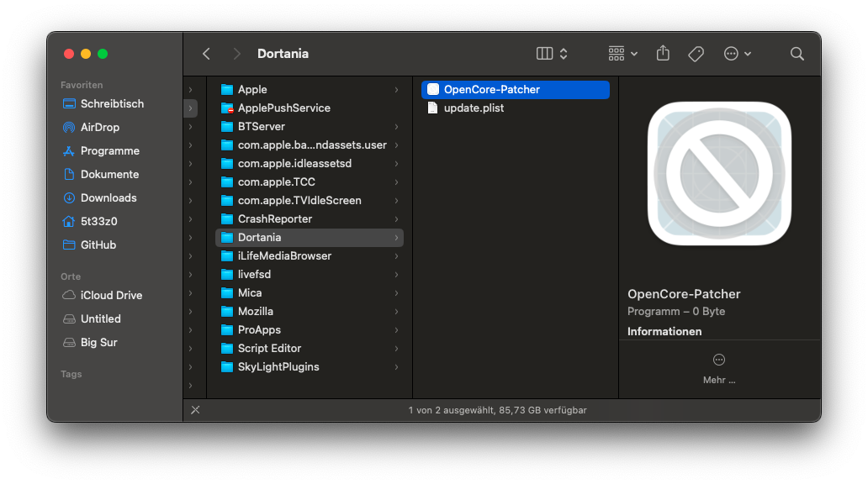The height and width of the screenshot is (484, 868).
Task: Open Dokumente in the sidebar
Action: 109,174
